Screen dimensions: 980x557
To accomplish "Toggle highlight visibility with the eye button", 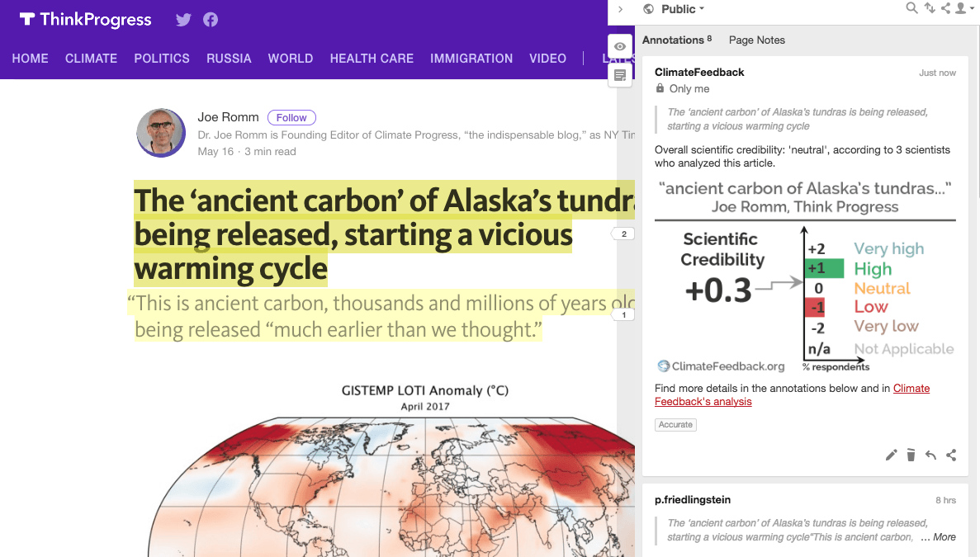I will (x=620, y=46).
